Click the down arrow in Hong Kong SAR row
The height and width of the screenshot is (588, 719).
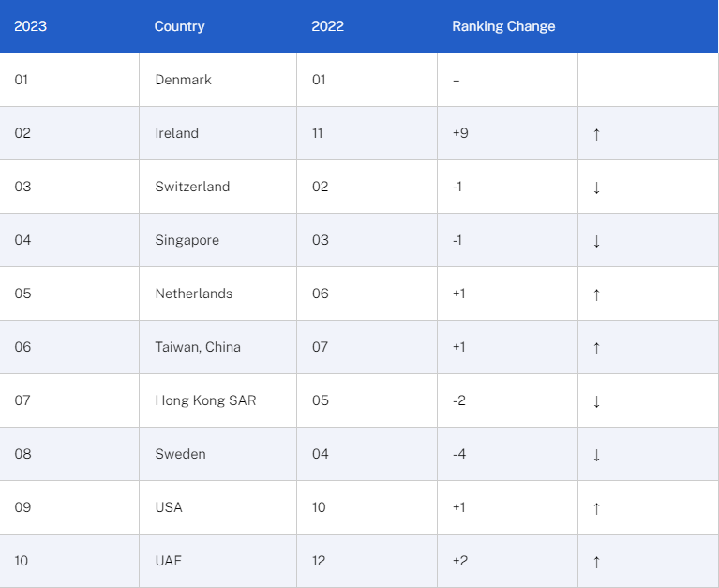(596, 401)
